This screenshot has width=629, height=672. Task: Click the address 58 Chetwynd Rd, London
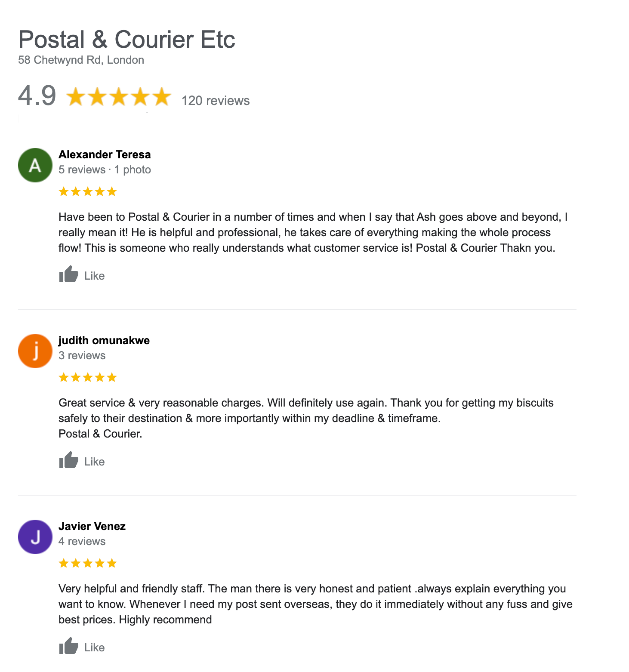click(81, 60)
